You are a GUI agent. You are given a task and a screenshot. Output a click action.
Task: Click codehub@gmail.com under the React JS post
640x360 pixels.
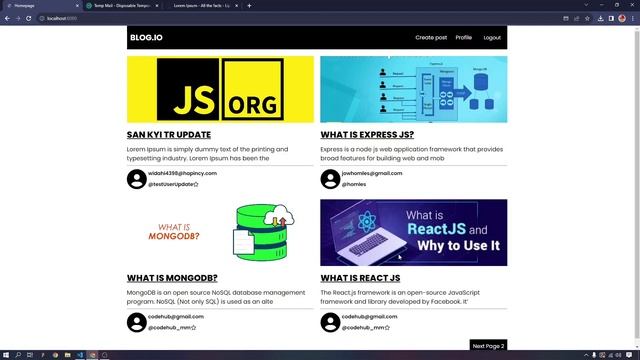pyautogui.click(x=369, y=316)
